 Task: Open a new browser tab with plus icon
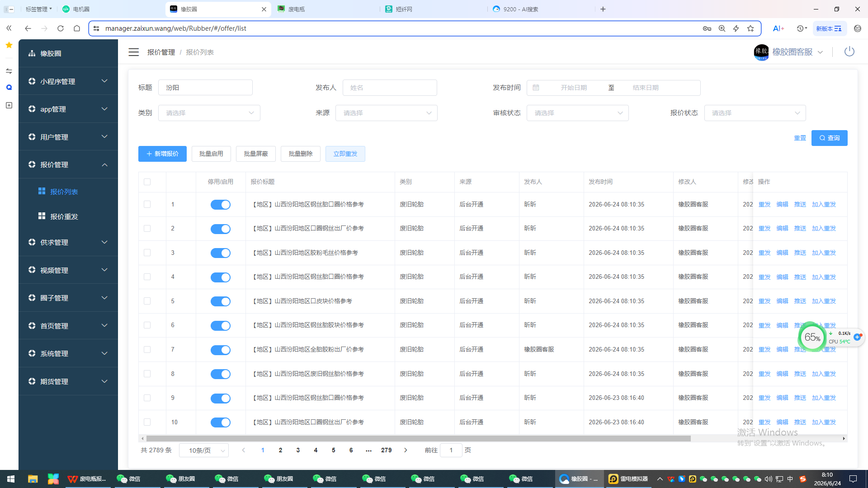point(603,9)
